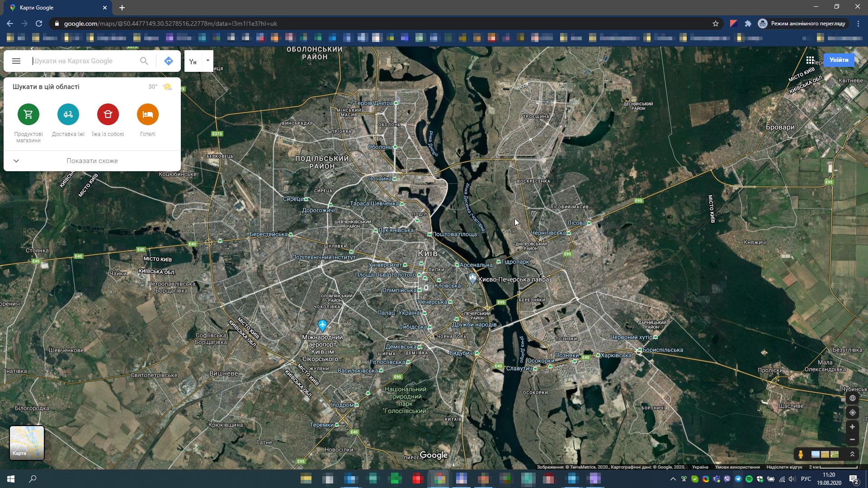Click the address bar URL
Screen dimensions: 868x488
tap(170, 23)
